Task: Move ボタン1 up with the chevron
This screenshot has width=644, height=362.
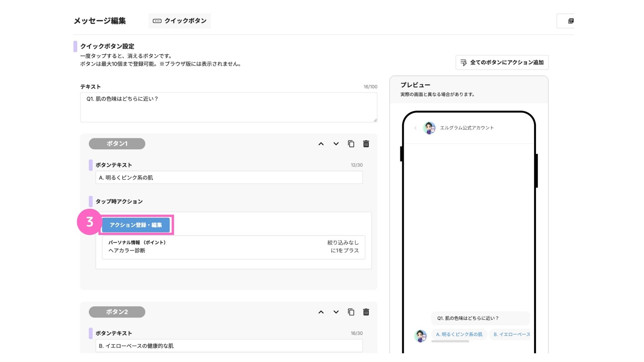Action: tap(321, 144)
